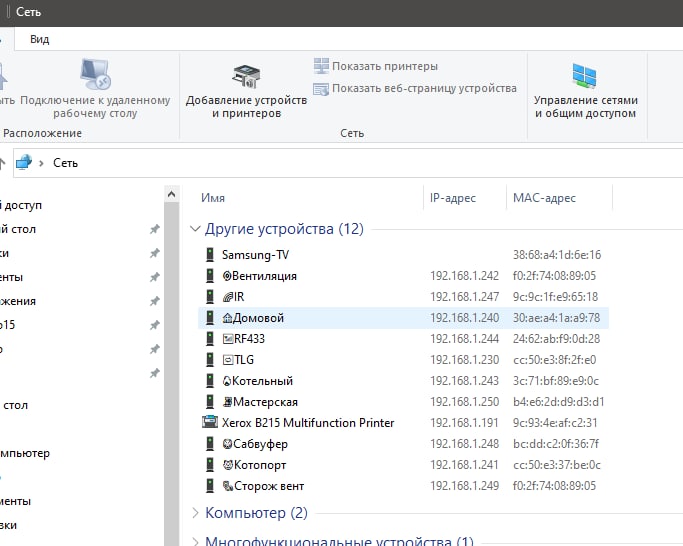Click IP address 192.168.1.249

[464, 485]
